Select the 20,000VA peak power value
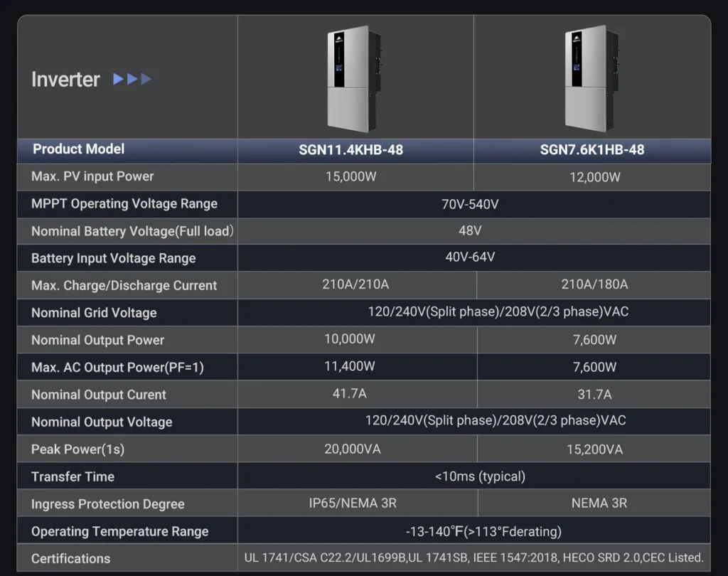 tap(353, 449)
